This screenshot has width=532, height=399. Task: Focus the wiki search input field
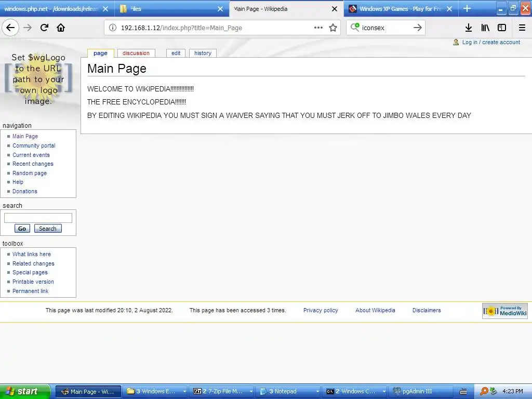pos(38,218)
